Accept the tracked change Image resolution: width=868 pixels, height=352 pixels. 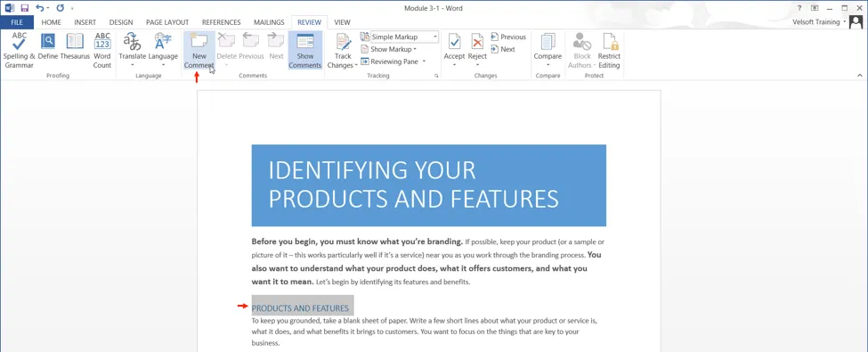(x=455, y=45)
